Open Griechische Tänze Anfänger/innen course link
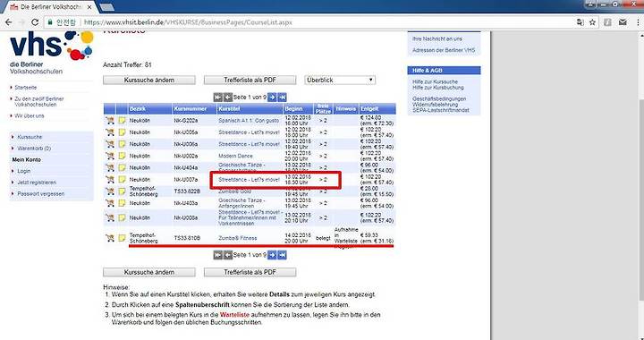 [x=241, y=203]
